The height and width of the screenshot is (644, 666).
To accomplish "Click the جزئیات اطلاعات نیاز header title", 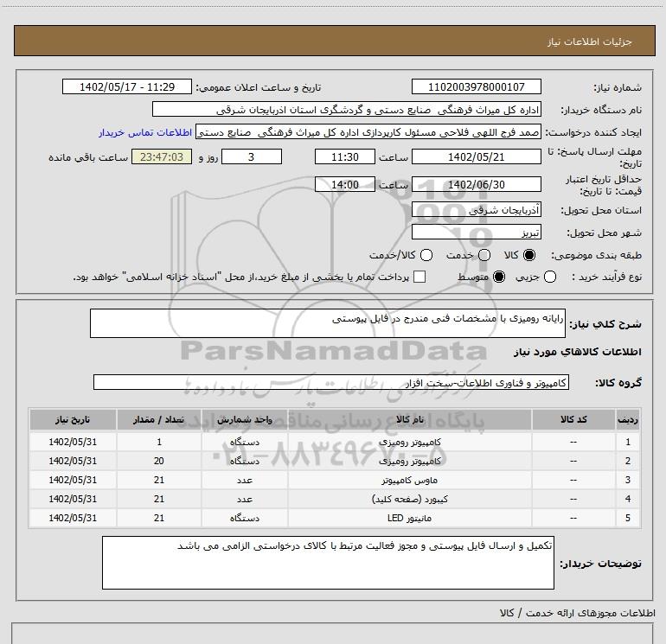I will pos(590,41).
